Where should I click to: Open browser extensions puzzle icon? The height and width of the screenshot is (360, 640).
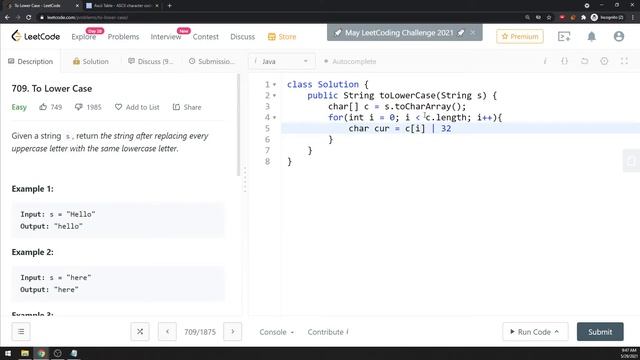click(583, 17)
